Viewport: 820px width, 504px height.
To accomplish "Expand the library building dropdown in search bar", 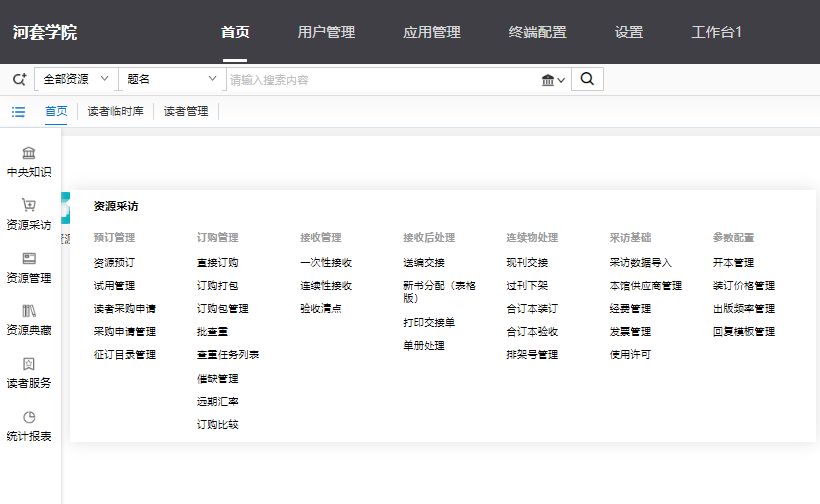I will 553,80.
